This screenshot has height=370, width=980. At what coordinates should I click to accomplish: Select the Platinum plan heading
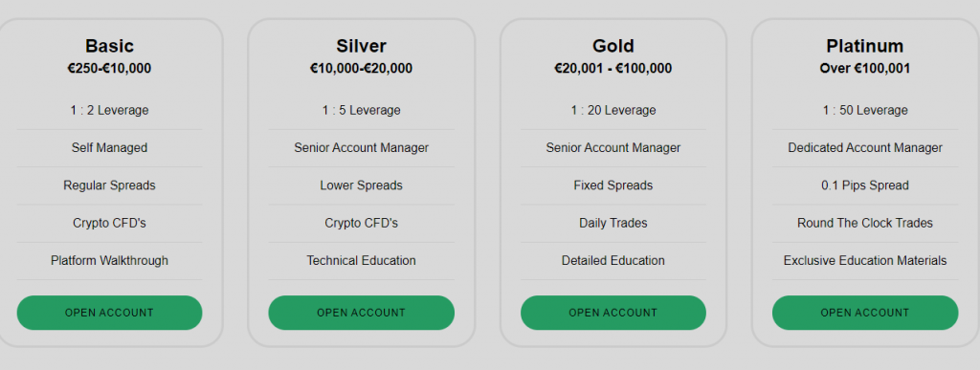pos(865,46)
